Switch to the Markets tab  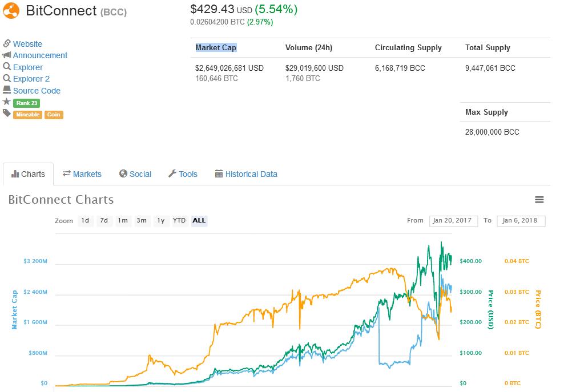pos(82,173)
